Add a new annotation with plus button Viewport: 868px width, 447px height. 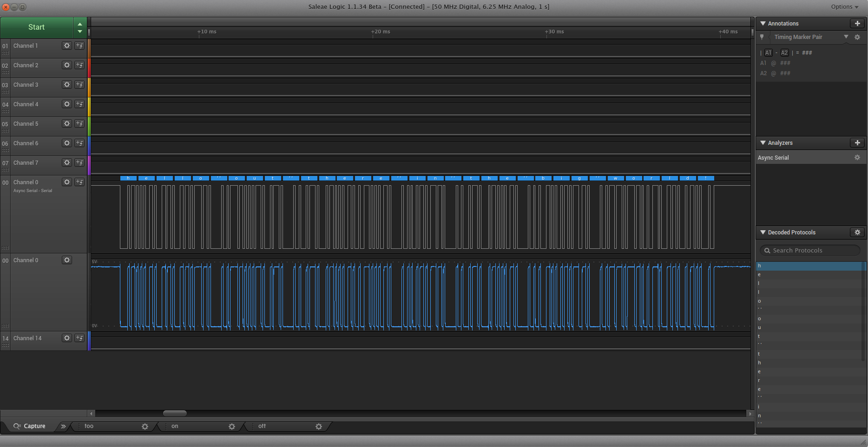[x=857, y=23]
